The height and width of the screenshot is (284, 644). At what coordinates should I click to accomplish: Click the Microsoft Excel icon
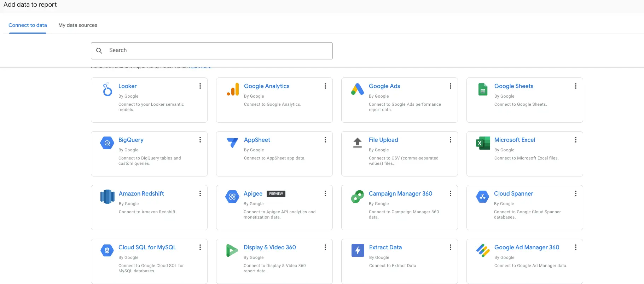(483, 143)
